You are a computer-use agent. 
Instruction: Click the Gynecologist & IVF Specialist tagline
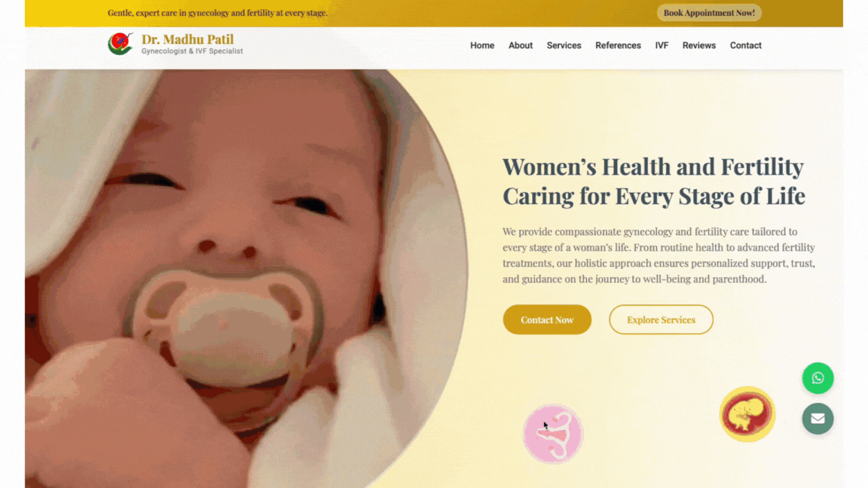click(x=192, y=51)
